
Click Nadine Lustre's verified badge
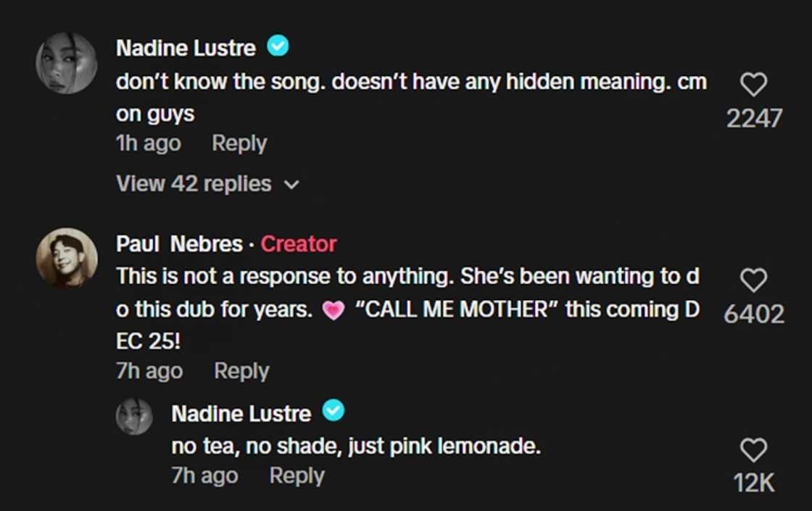click(x=278, y=46)
